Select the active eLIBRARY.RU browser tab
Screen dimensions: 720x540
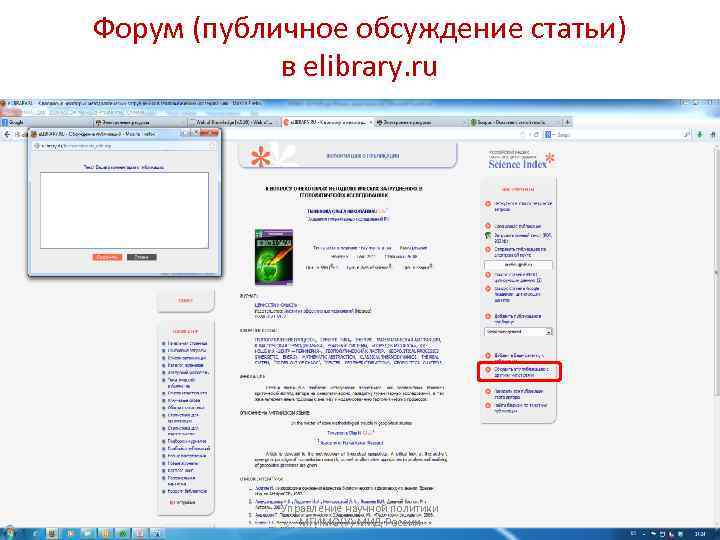pos(327,122)
